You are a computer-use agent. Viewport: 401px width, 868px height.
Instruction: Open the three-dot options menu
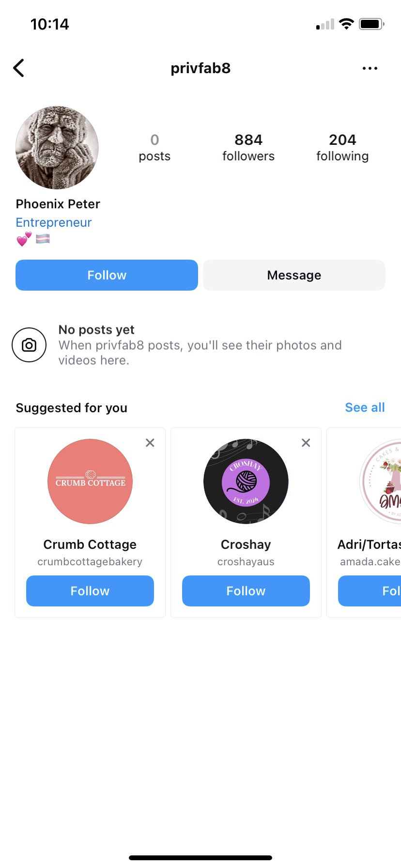pos(370,68)
